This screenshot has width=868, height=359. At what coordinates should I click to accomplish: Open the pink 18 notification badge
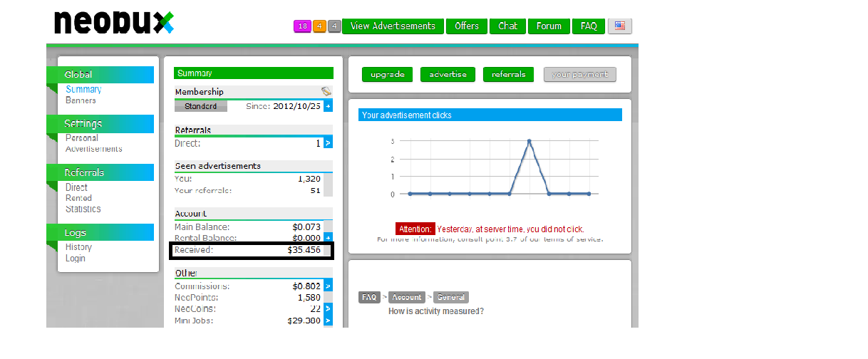[302, 26]
